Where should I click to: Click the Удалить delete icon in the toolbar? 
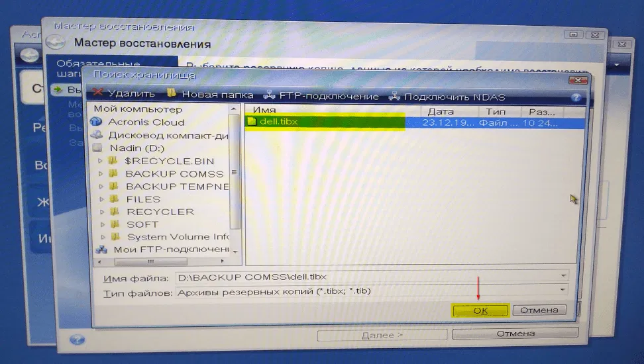click(x=98, y=93)
